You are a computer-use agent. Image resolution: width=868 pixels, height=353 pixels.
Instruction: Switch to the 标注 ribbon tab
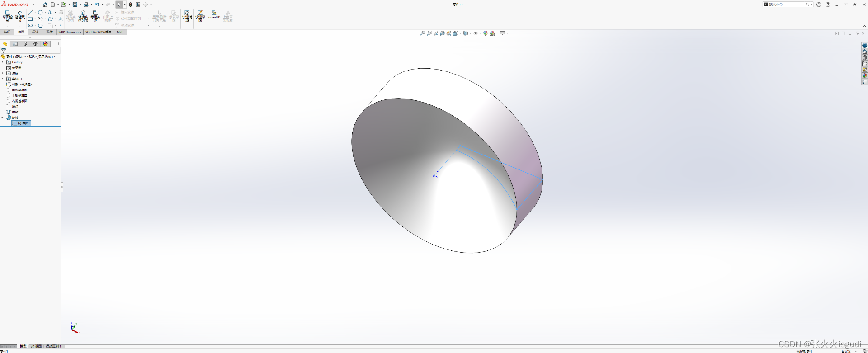(x=35, y=32)
